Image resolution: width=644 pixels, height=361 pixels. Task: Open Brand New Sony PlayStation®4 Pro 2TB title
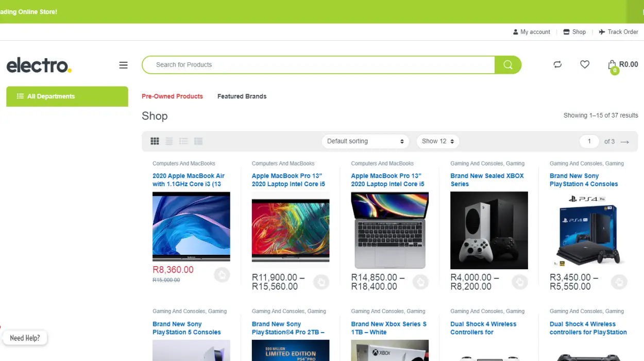[288, 328]
